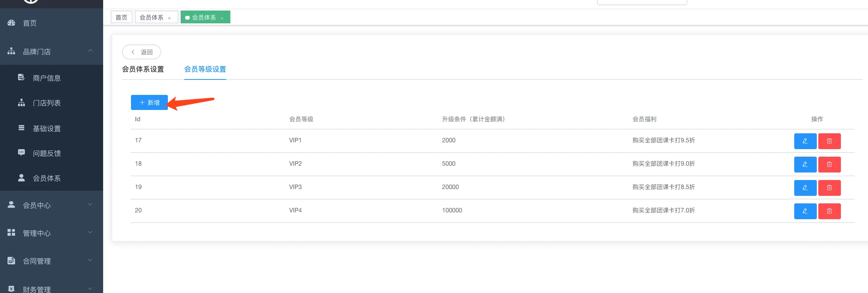Click the edit pencil icon for VIP4

coord(805,211)
